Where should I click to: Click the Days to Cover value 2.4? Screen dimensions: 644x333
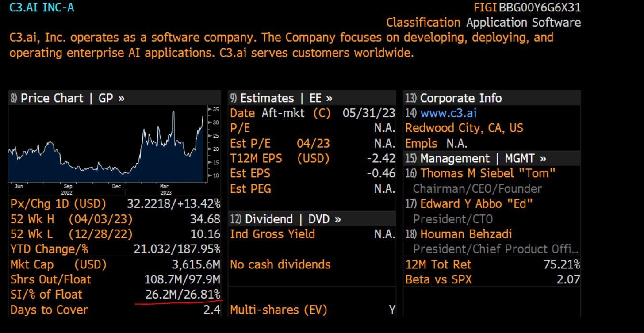tap(212, 310)
